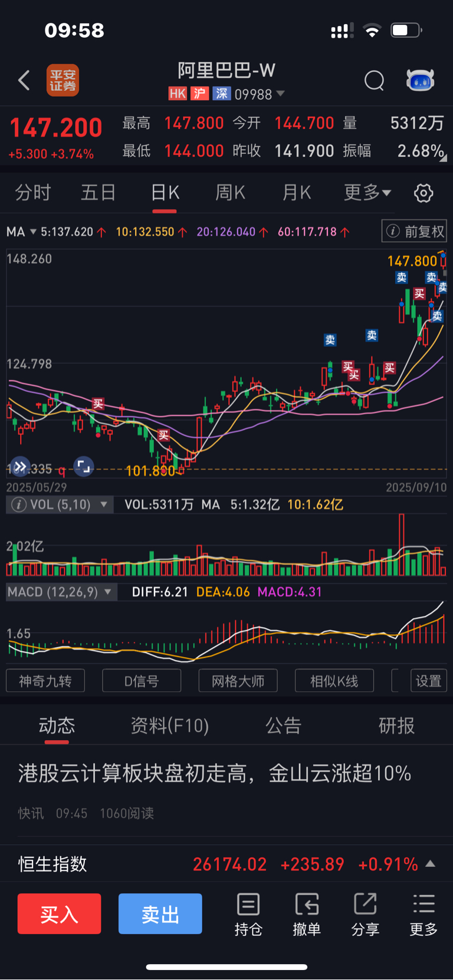Tap the end date 2025/09/10 label
This screenshot has height=980, width=453.
[x=416, y=487]
